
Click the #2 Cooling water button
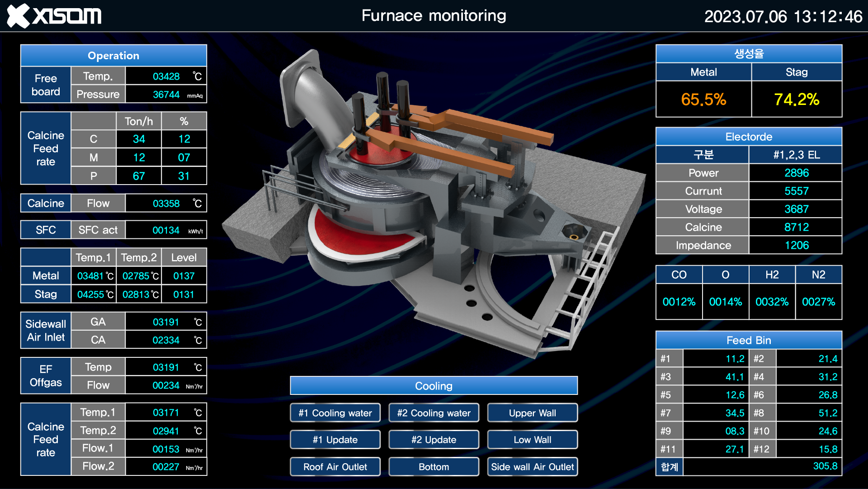tap(434, 413)
